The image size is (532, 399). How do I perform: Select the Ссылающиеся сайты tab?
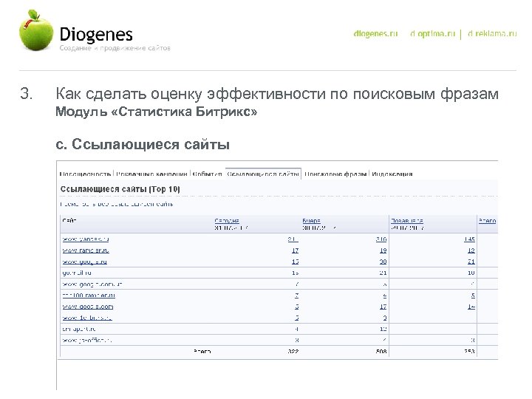(263, 174)
